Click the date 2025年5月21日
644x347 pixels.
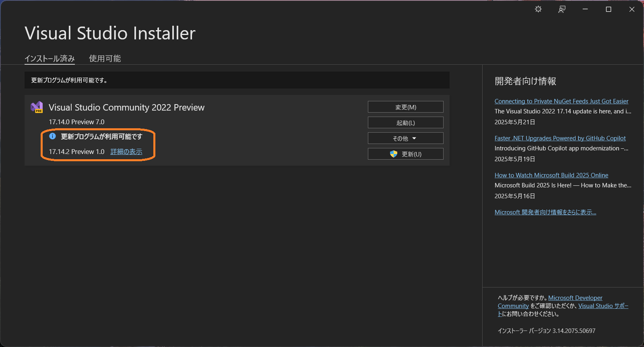tap(515, 122)
